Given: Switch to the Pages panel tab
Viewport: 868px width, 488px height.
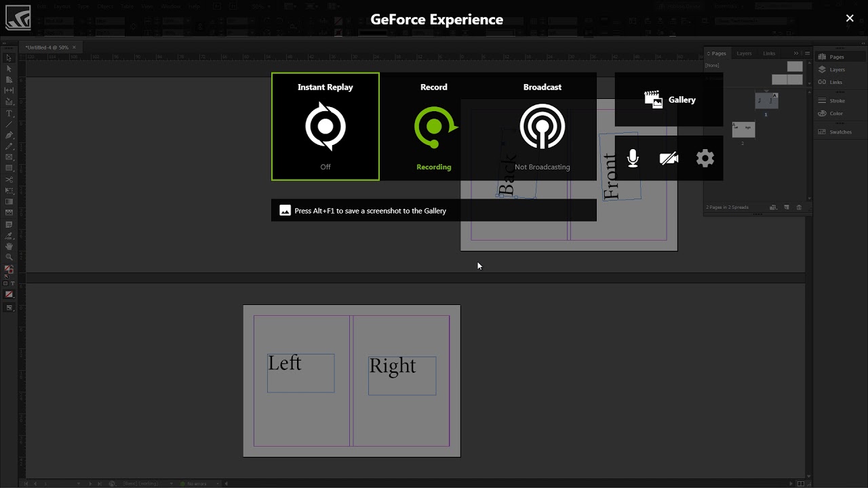Looking at the screenshot, I should 717,54.
